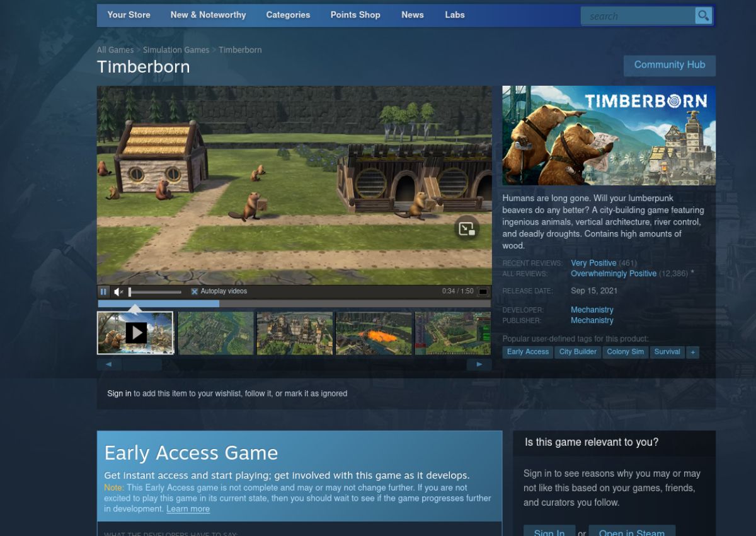Viewport: 756px width, 536px height.
Task: Disable the Autoplay videos checkbox
Action: pyautogui.click(x=195, y=291)
